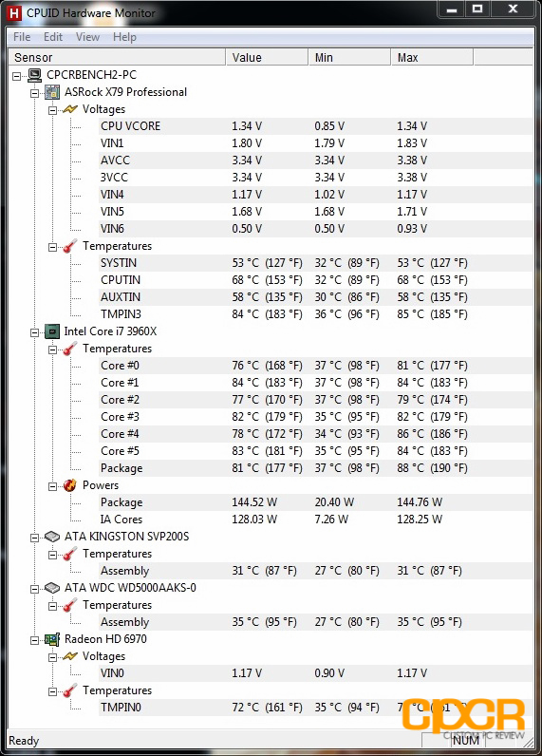Screen dimensions: 542x756
Task: Collapse the CPCRBENCH2-PC root node
Action: (x=17, y=76)
